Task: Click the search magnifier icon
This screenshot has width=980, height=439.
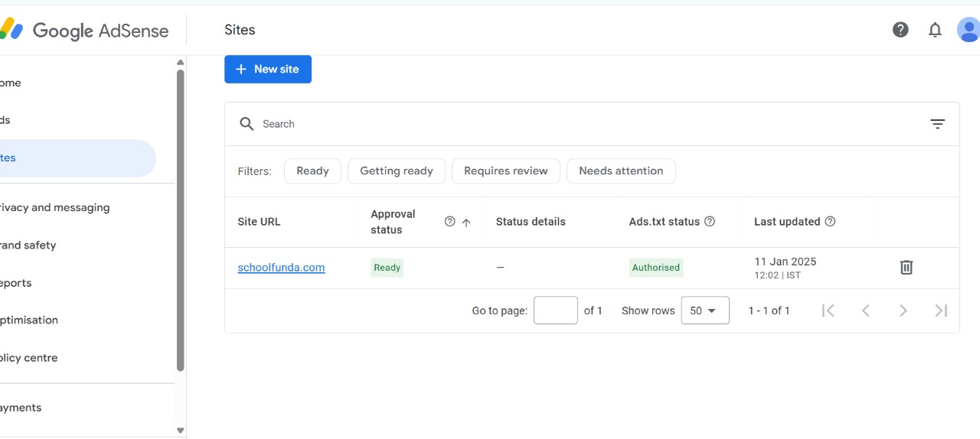Action: click(x=247, y=124)
